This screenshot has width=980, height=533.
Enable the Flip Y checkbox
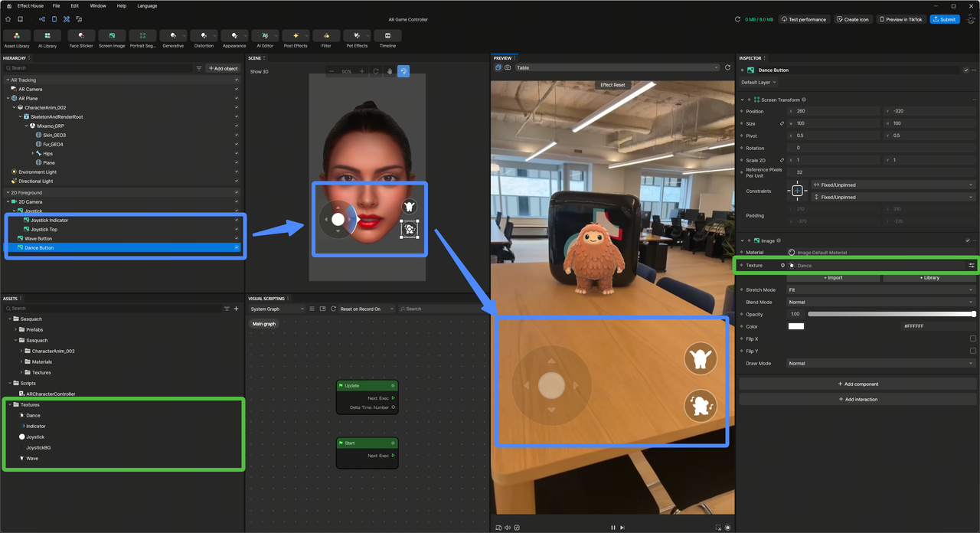coord(973,351)
